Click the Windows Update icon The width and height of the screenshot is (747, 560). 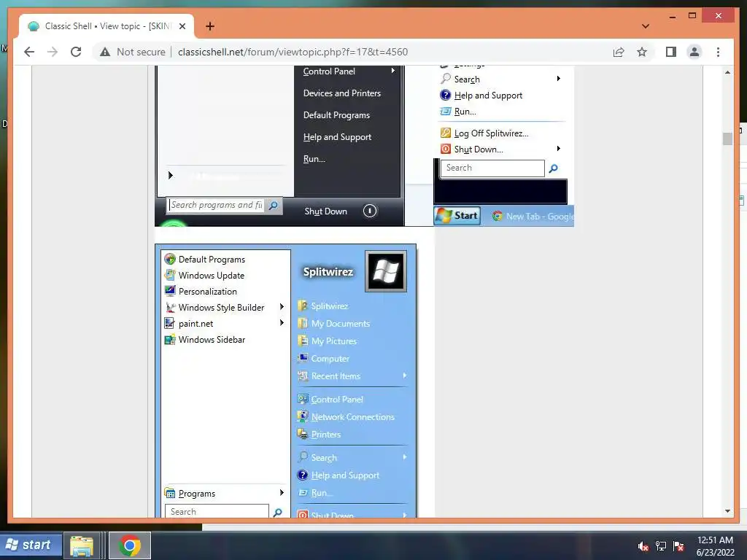(170, 275)
